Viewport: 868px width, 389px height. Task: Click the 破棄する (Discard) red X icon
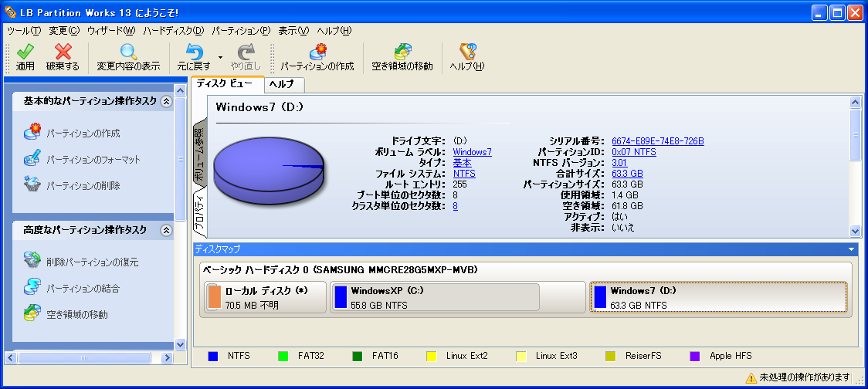(x=63, y=52)
